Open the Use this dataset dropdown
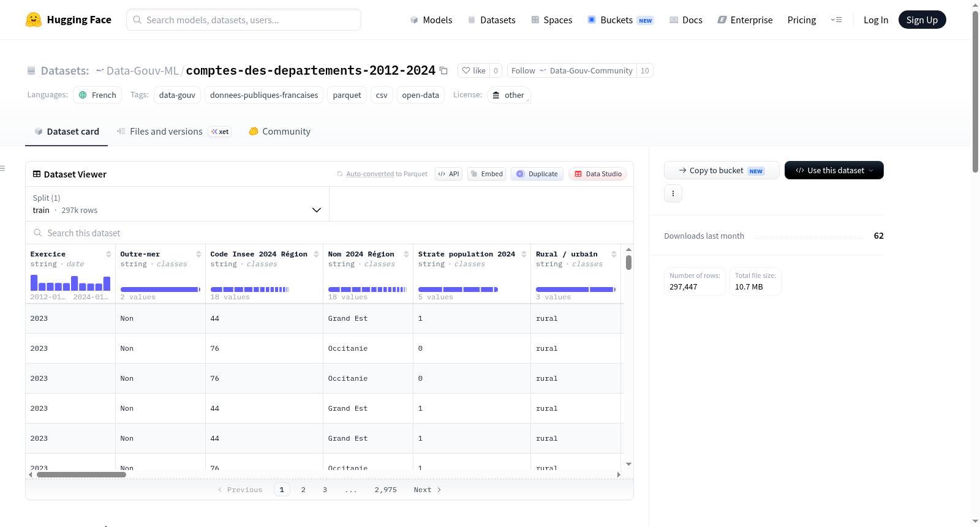Image resolution: width=980 pixels, height=527 pixels. pos(834,170)
